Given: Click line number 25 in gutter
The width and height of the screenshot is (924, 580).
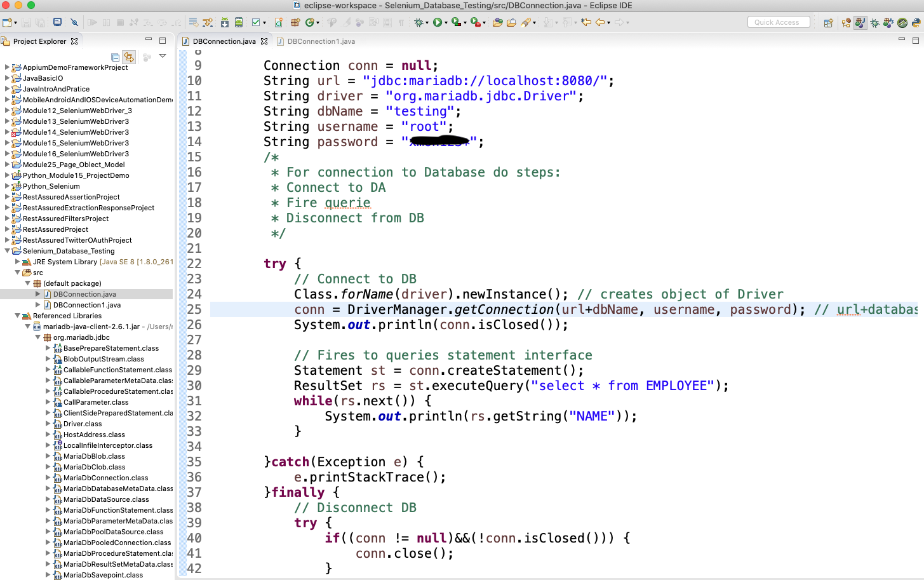Looking at the screenshot, I should click(194, 309).
